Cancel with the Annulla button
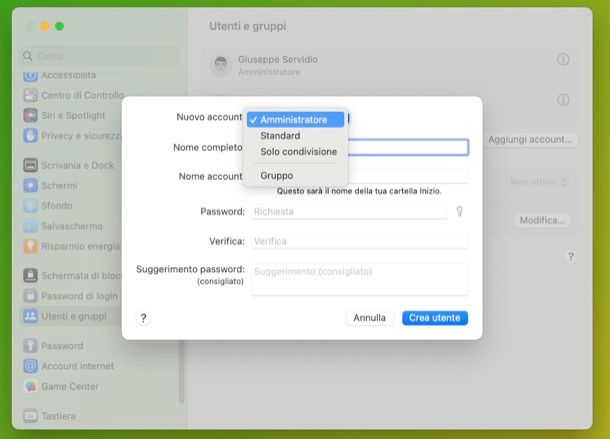Image resolution: width=610 pixels, height=439 pixels. click(370, 318)
